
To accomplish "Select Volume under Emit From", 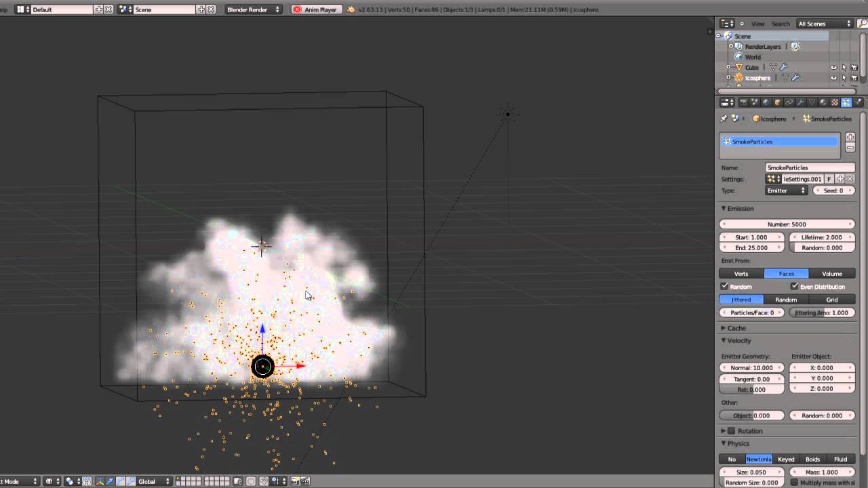I will (x=832, y=274).
